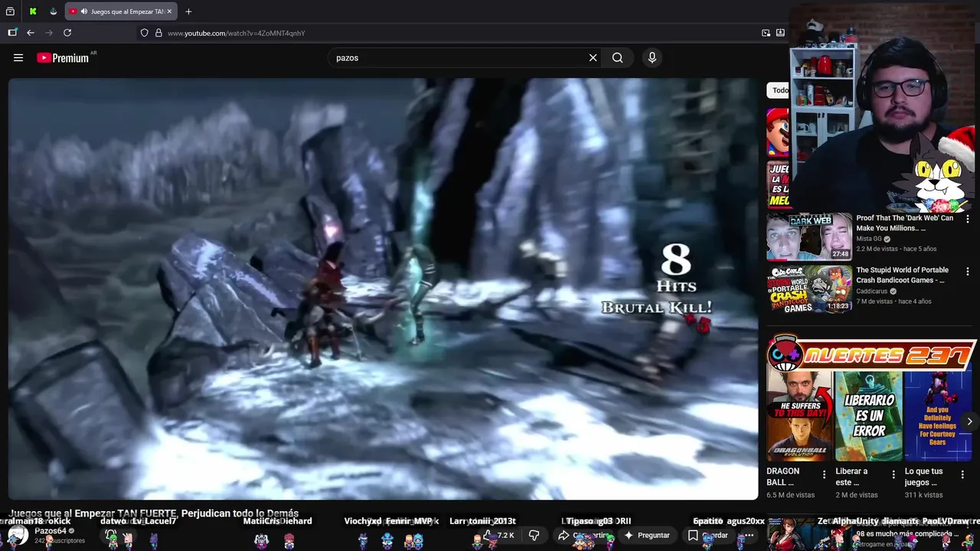This screenshot has width=980, height=551.
Task: Select the 'Todo' filter chip
Action: 779,90
